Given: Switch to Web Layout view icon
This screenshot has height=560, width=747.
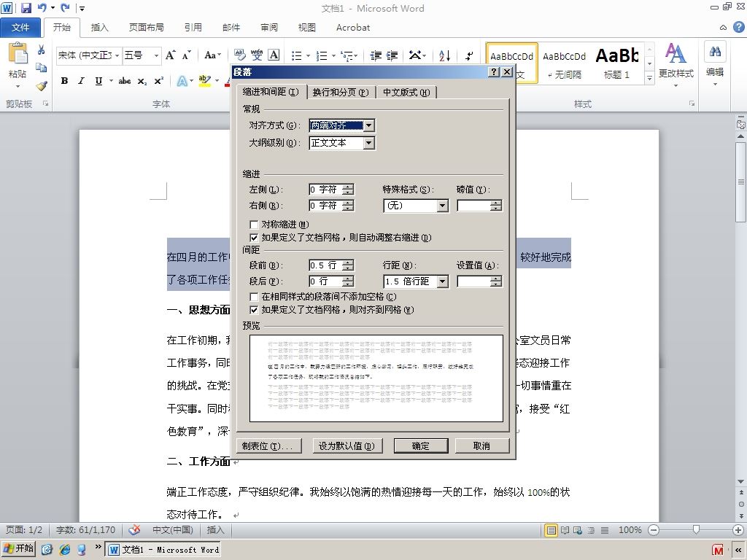Looking at the screenshot, I should [578, 530].
